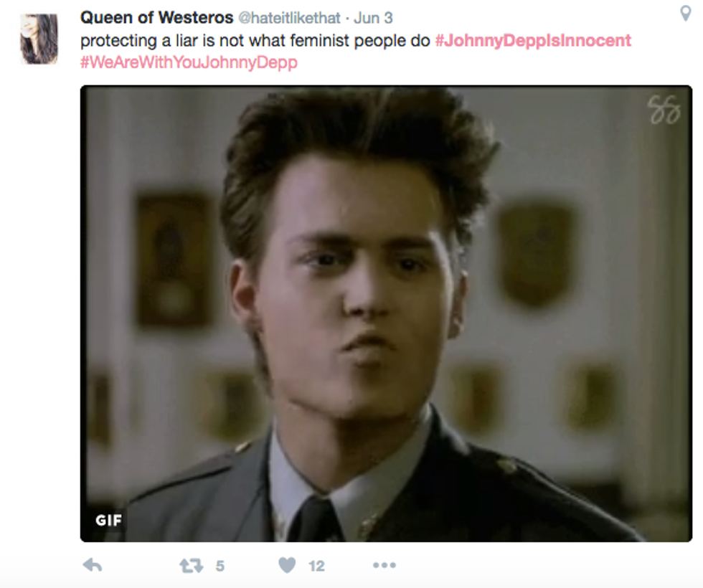
Task: Click the watermark logo in GIF corner
Action: [x=664, y=110]
